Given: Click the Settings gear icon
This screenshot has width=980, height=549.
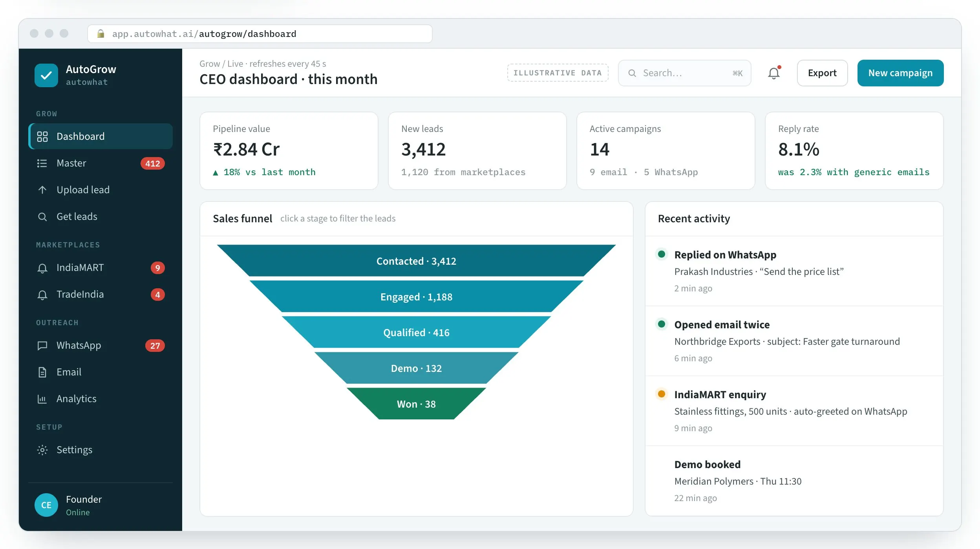Looking at the screenshot, I should (42, 450).
